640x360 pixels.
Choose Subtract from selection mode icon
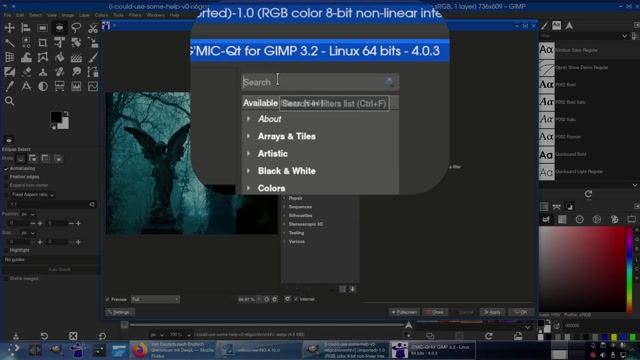coord(45,159)
